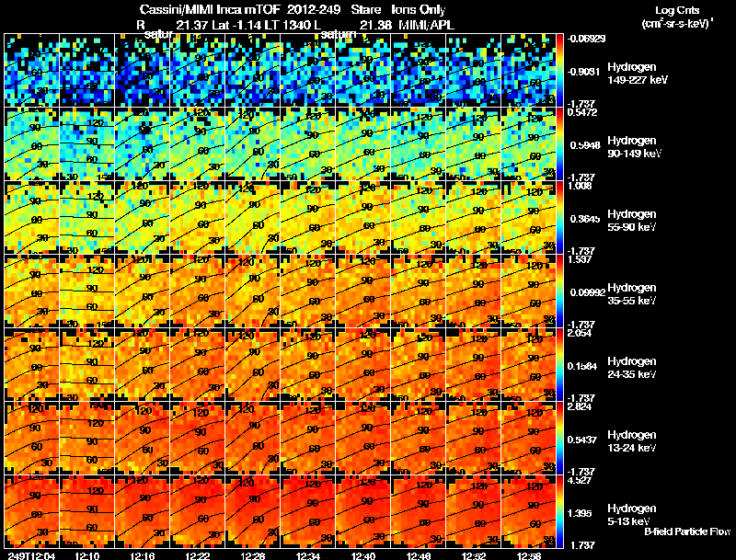Open the 90-149 keV panel at 12:58
This screenshot has height=560, width=736.
(x=529, y=144)
